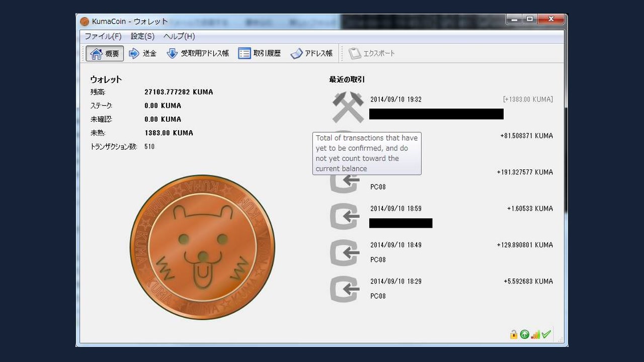644x362 pixels.
Task: Click the green staking arrow status icon
Action: pyautogui.click(x=525, y=334)
